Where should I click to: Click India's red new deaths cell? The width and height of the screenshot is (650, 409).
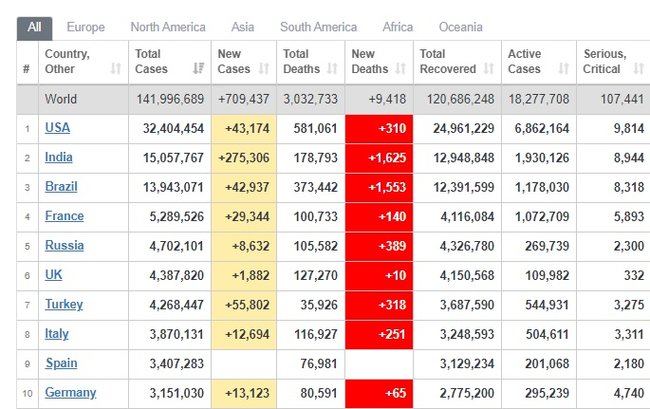coord(379,158)
